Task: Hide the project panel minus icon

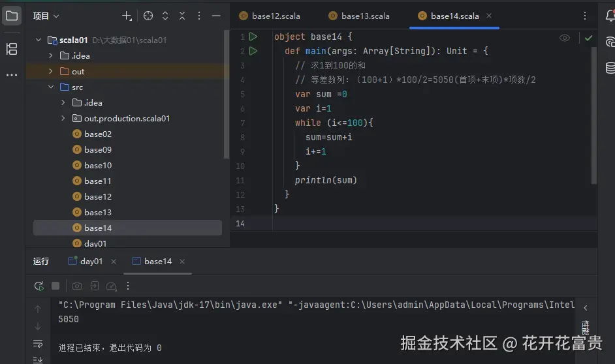Action: coord(216,16)
